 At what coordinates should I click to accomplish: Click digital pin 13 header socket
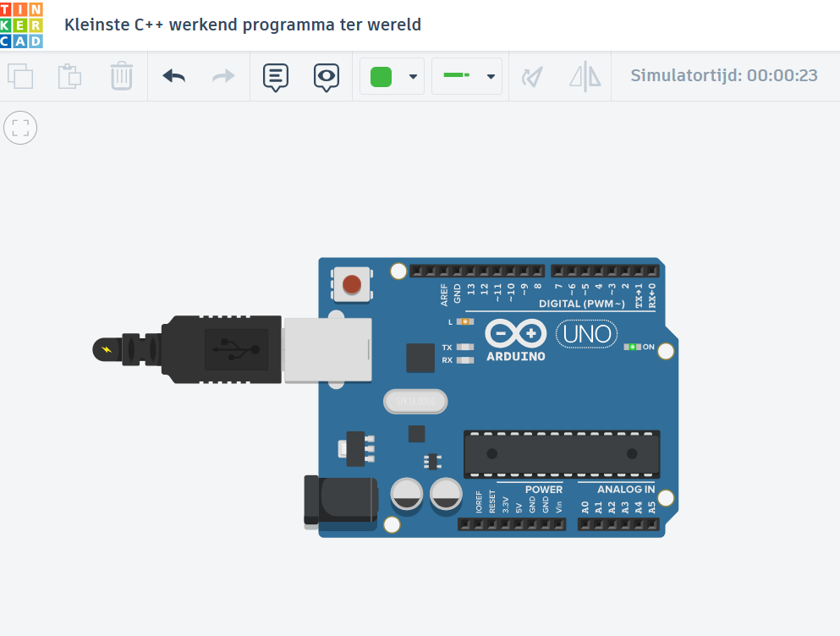click(x=471, y=271)
